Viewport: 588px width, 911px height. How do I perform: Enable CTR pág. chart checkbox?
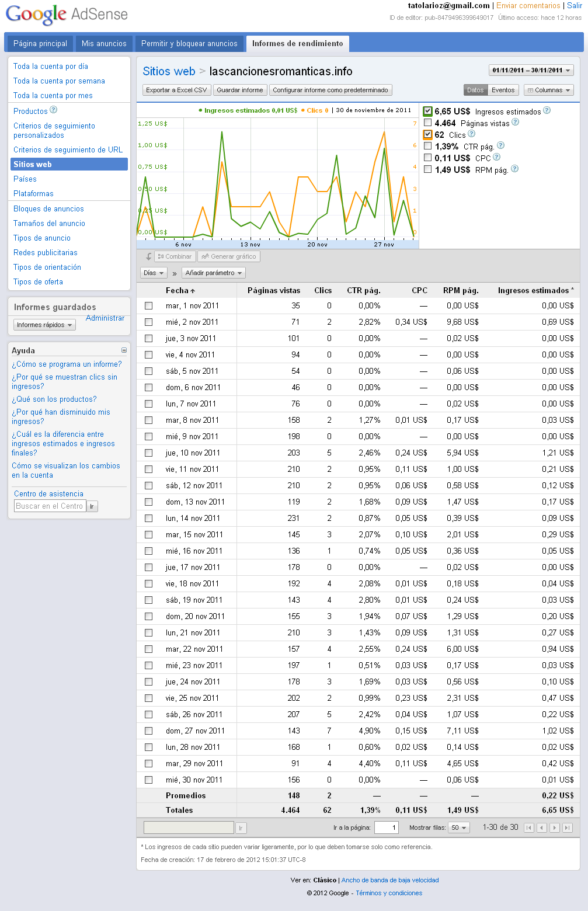point(428,146)
